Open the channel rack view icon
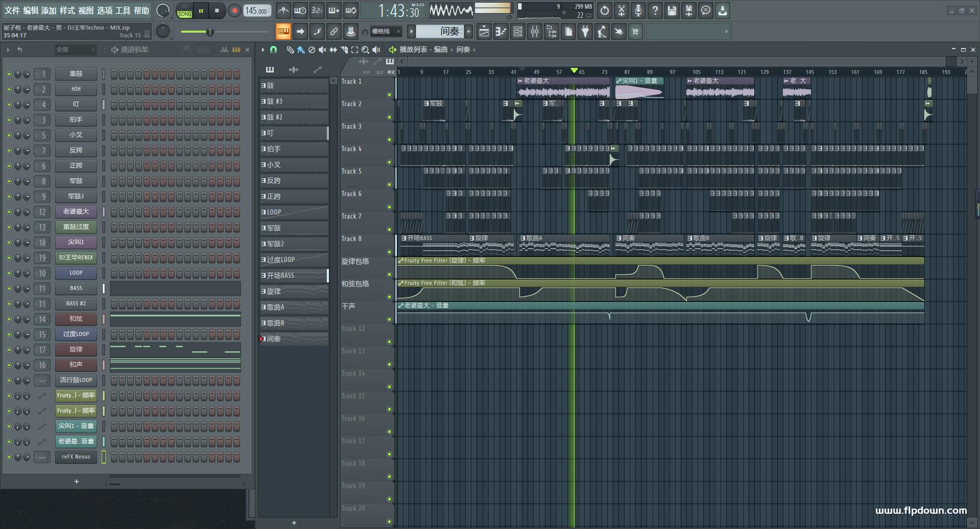The image size is (980, 529). [518, 32]
